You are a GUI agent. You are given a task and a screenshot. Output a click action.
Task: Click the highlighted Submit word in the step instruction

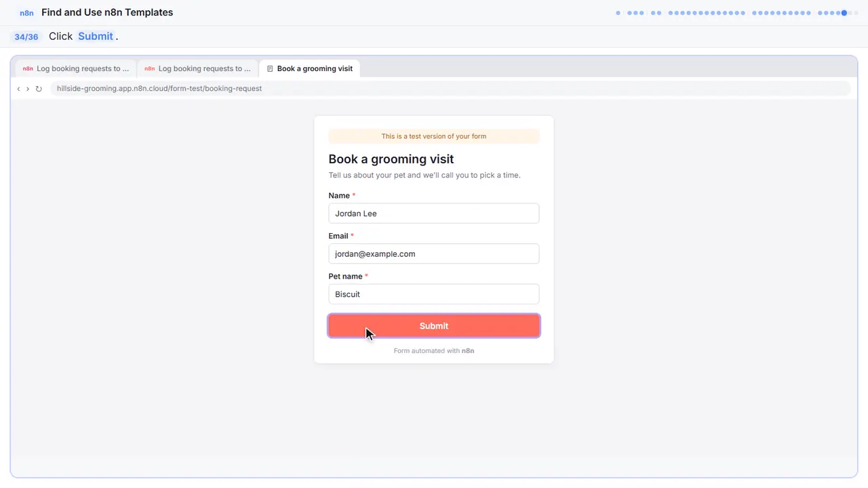pos(96,37)
